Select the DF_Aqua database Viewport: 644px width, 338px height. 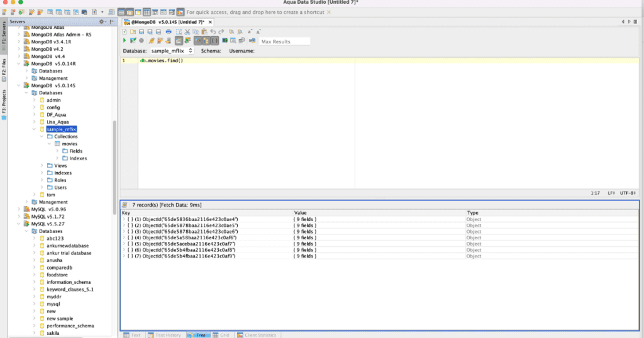point(56,115)
